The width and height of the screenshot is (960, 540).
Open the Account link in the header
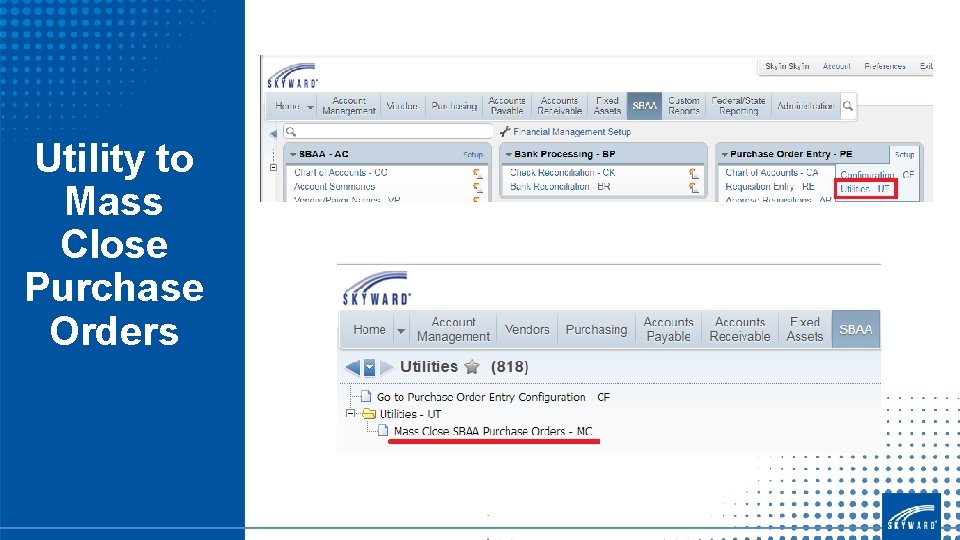(x=836, y=66)
